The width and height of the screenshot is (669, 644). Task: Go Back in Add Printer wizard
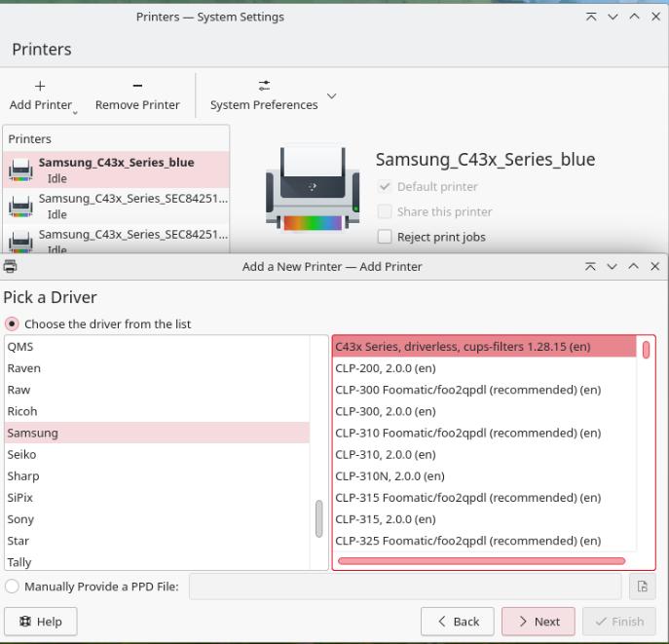coord(458,622)
